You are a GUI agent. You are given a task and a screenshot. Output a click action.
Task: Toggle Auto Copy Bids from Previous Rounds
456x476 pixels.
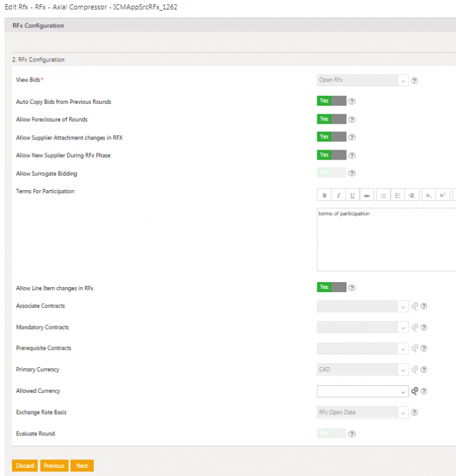[331, 101]
